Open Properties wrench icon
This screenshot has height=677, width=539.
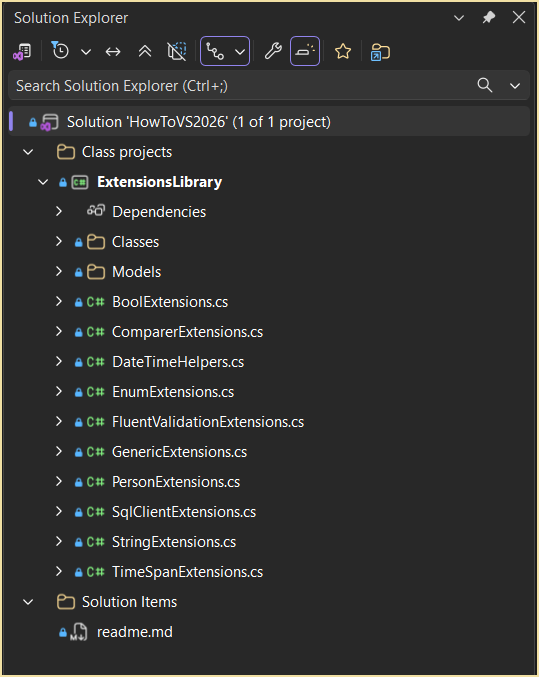click(273, 51)
